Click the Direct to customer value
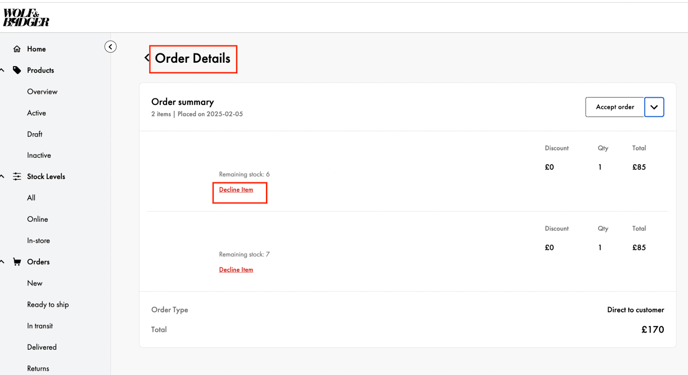The image size is (688, 375). [x=635, y=310]
